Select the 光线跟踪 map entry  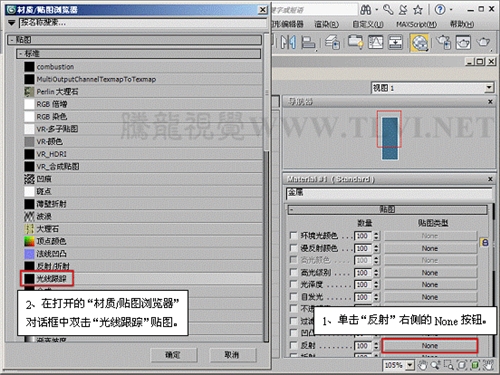tap(143, 279)
